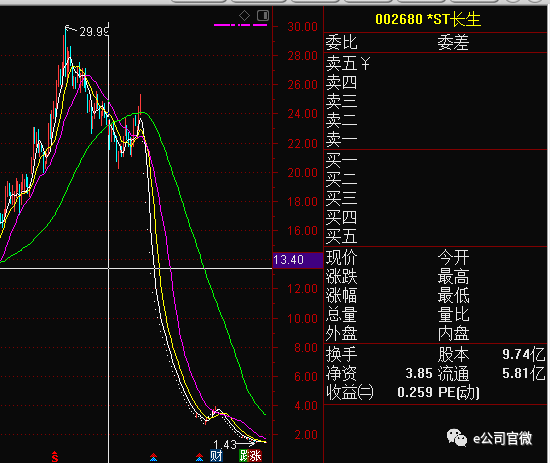Select the 买四 order row

coord(435,217)
